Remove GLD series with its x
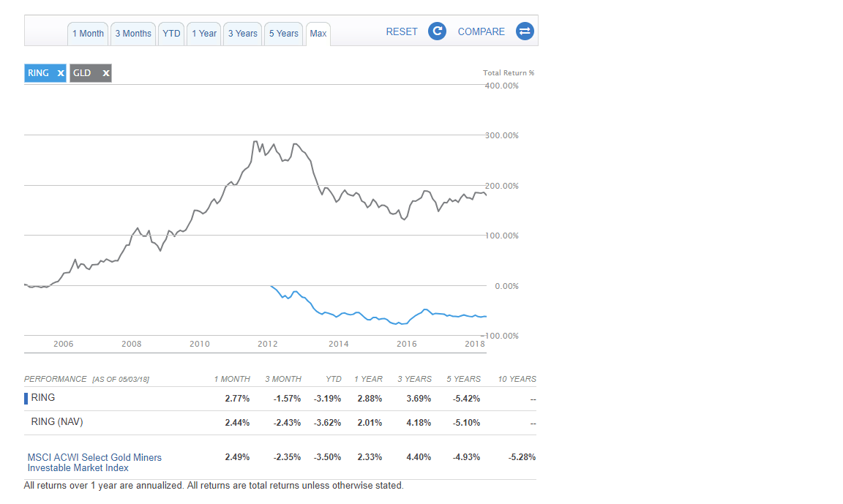 point(106,73)
